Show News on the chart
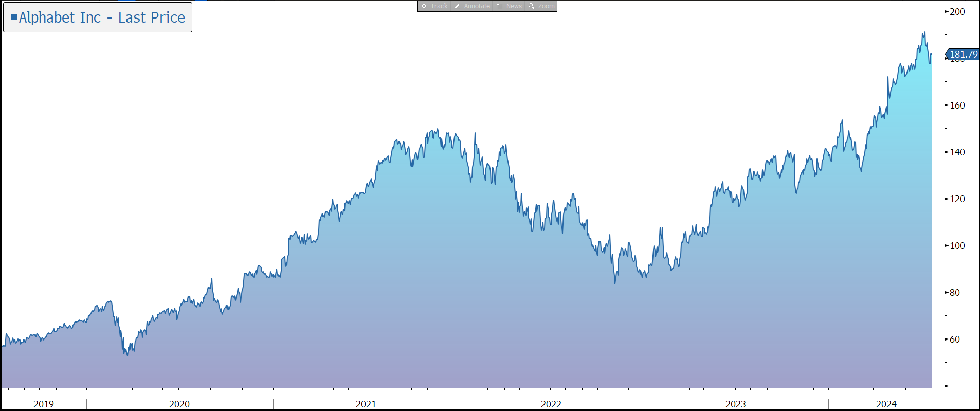 509,6
